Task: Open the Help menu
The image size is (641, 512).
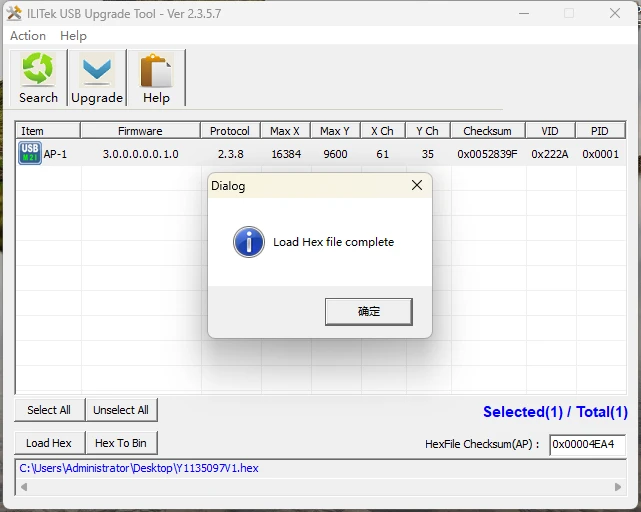Action: click(x=73, y=36)
